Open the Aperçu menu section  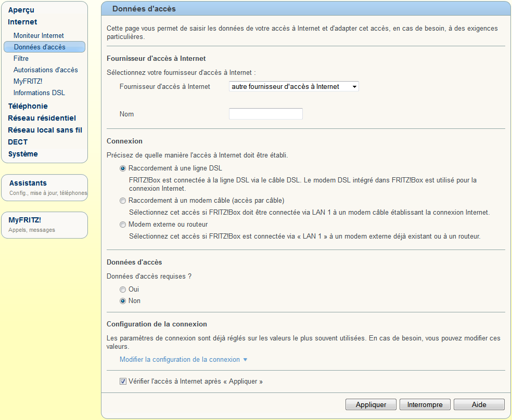[21, 10]
